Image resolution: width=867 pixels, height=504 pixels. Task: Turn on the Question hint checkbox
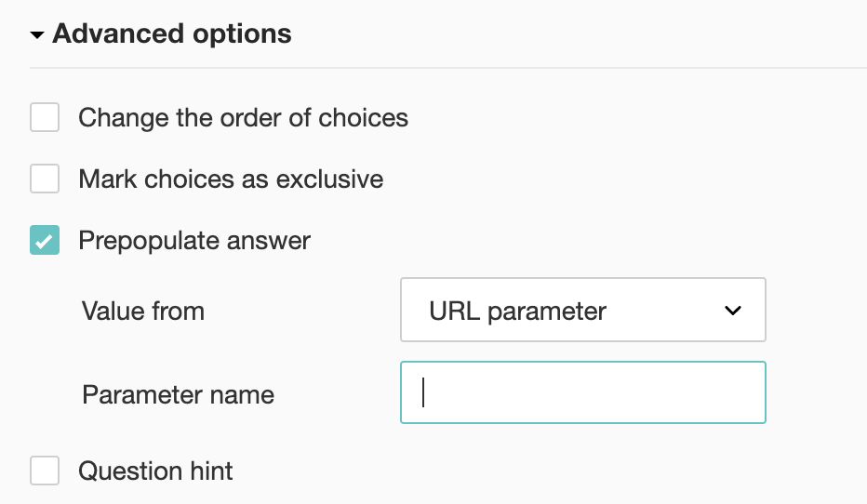[45, 471]
